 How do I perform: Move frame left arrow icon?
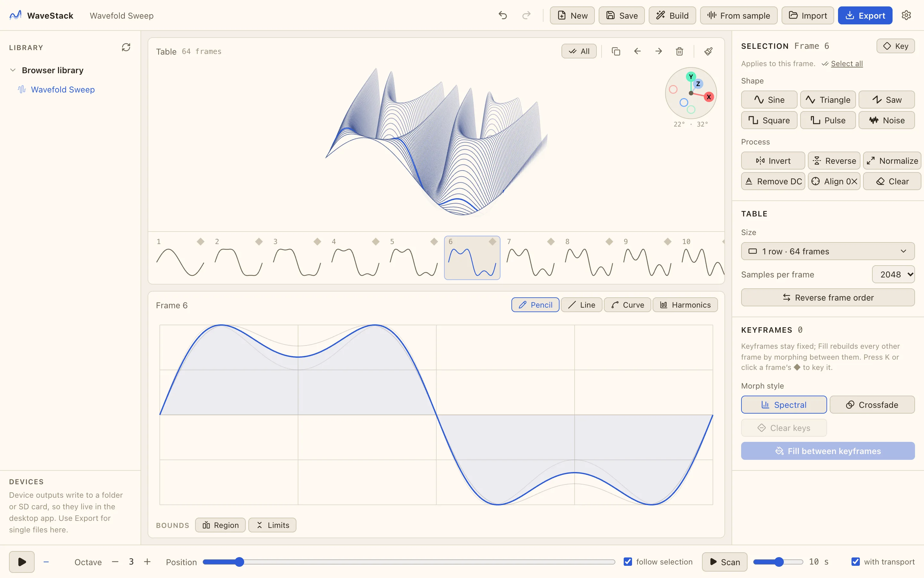click(x=637, y=51)
